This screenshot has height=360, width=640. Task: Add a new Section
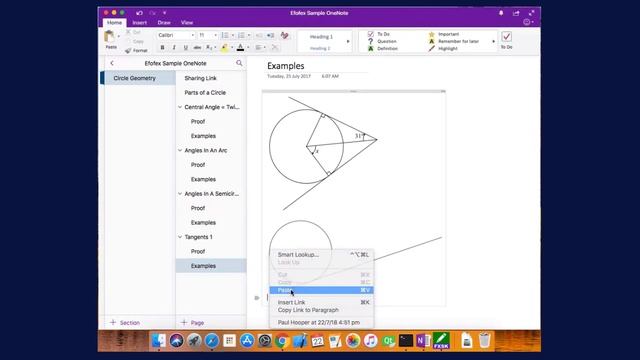[125, 322]
